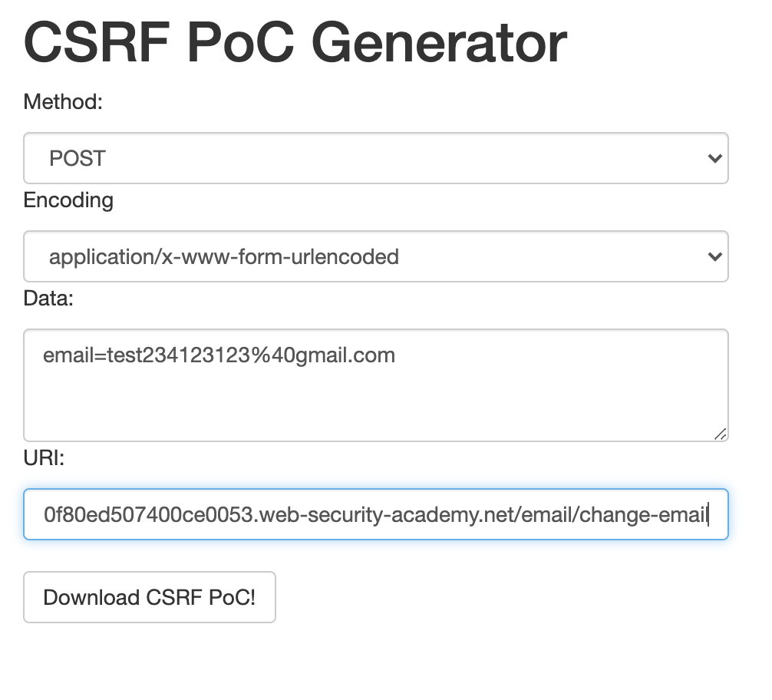Click the Encoding label text
The image size is (772, 700).
pos(68,200)
